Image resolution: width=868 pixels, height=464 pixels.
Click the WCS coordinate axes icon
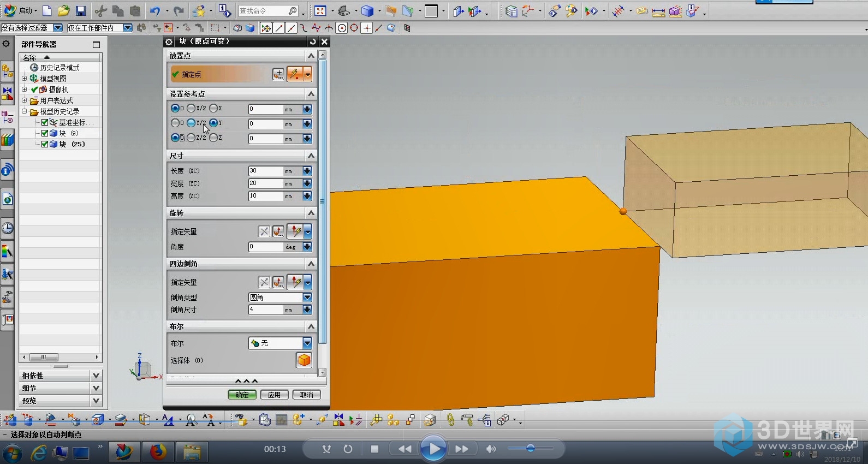click(x=527, y=11)
